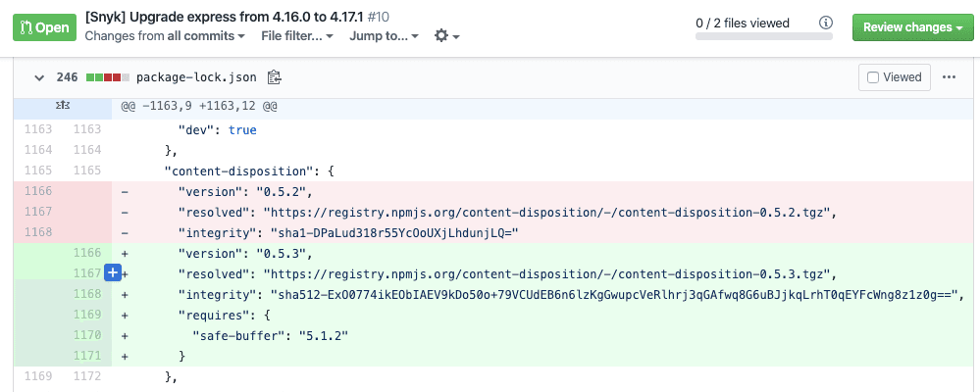Copy package-lock.json file path clipboard icon

(275, 77)
